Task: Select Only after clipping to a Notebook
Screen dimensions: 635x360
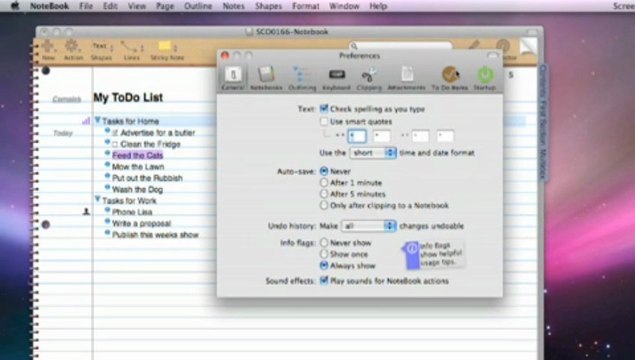Action: pos(324,205)
